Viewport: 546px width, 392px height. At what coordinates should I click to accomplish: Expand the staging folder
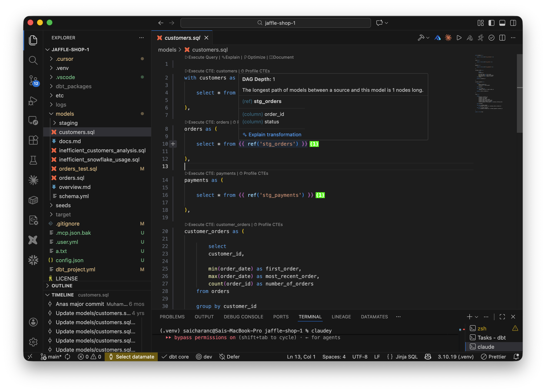pos(97,123)
